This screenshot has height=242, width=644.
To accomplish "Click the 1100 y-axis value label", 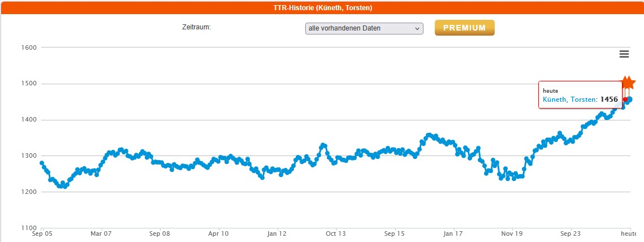I will tap(29, 228).
